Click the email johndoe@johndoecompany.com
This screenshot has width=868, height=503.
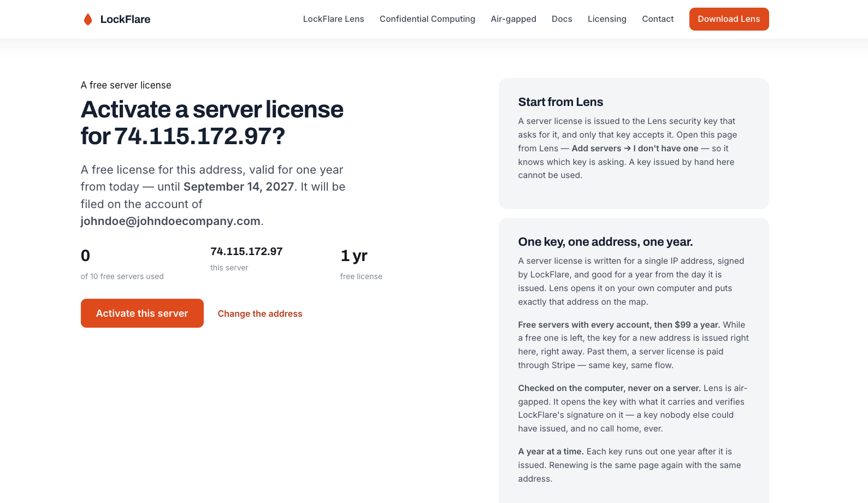point(170,221)
